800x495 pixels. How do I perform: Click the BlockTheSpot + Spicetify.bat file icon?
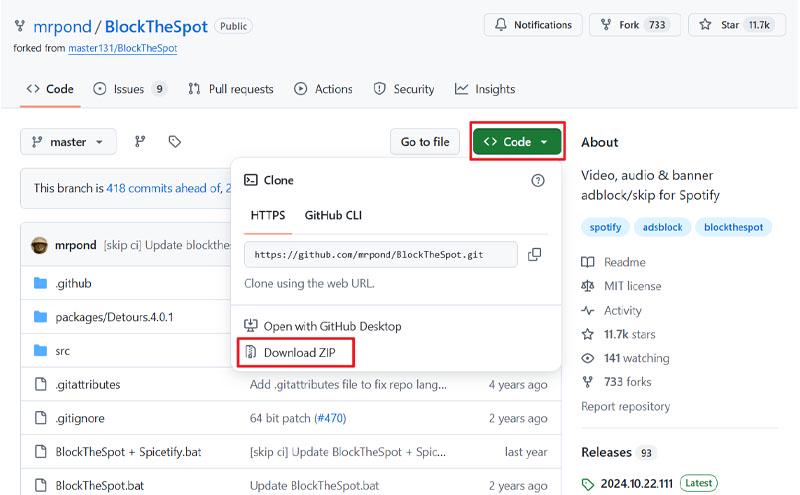(40, 452)
